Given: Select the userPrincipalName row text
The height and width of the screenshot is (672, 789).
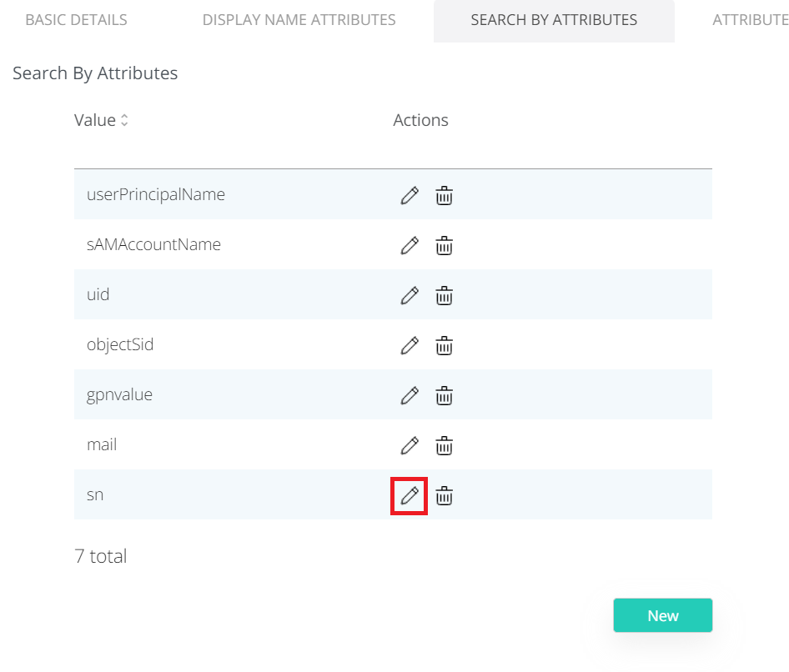Looking at the screenshot, I should (x=156, y=194).
